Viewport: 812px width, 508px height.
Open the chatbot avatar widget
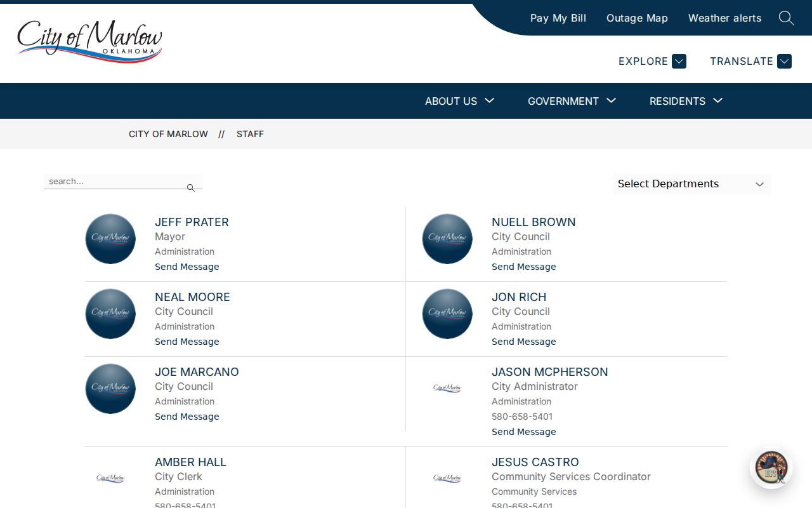(771, 468)
